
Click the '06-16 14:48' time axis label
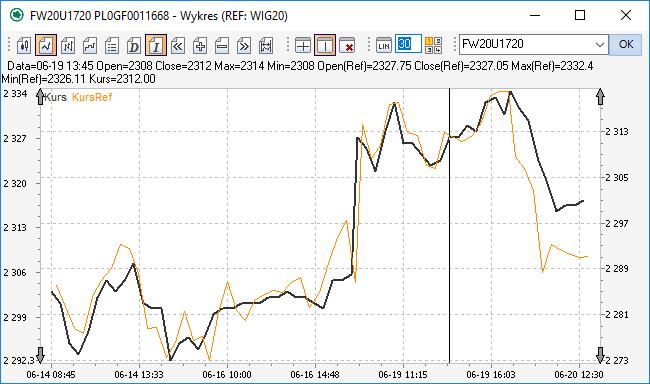pyautogui.click(x=315, y=374)
